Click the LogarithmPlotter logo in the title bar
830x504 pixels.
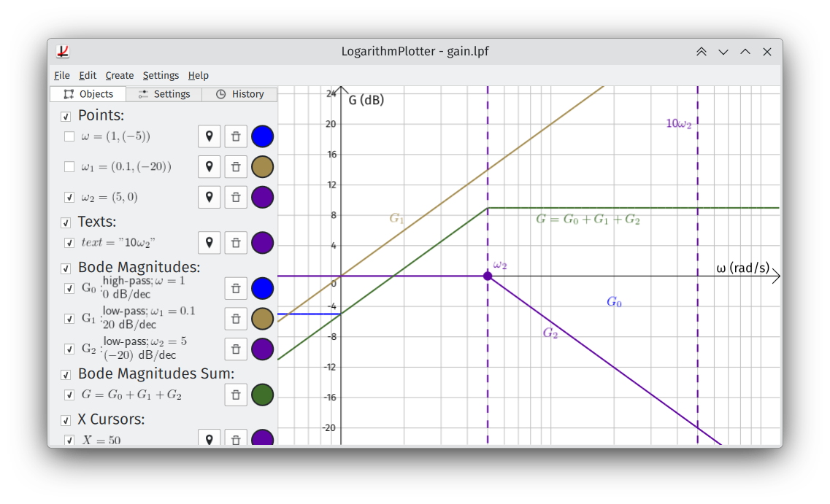[x=63, y=51]
